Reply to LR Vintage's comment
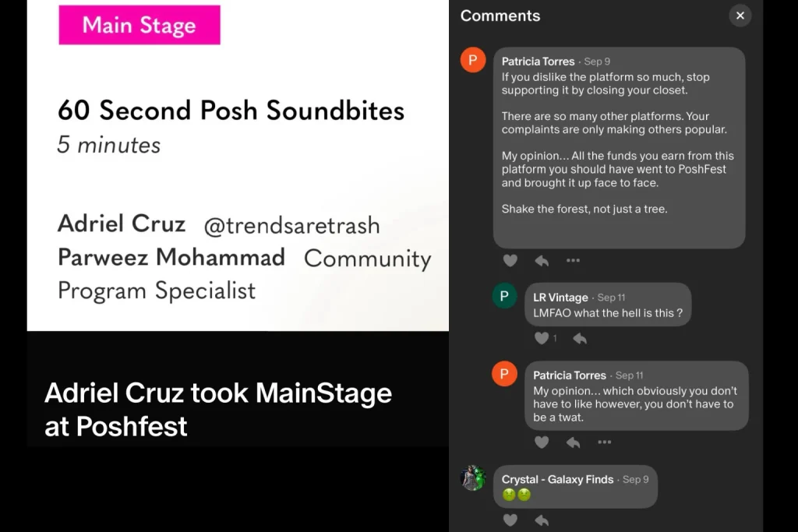The height and width of the screenshot is (532, 798). (579, 338)
